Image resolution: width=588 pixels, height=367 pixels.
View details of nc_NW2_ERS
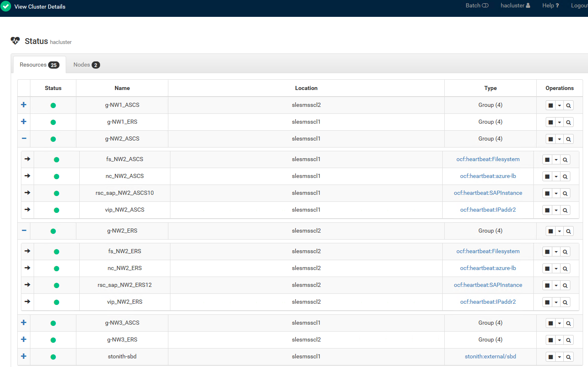pos(565,269)
